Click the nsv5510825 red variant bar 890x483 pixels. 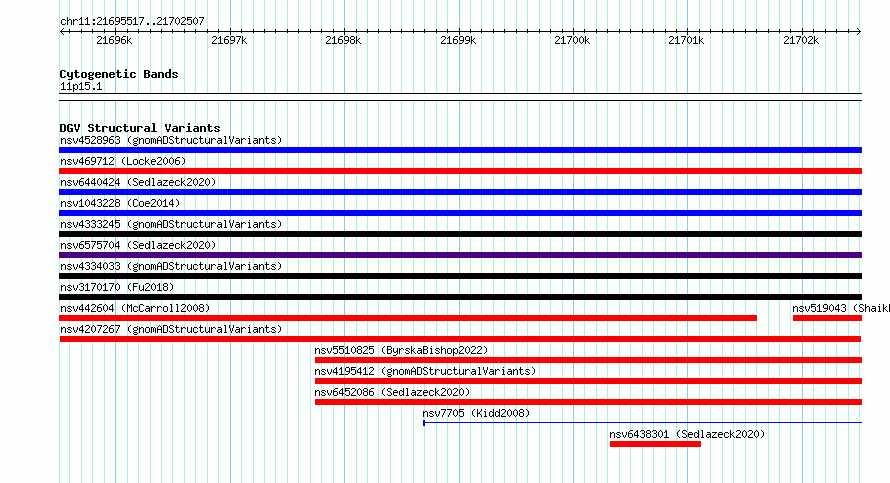[x=589, y=360]
